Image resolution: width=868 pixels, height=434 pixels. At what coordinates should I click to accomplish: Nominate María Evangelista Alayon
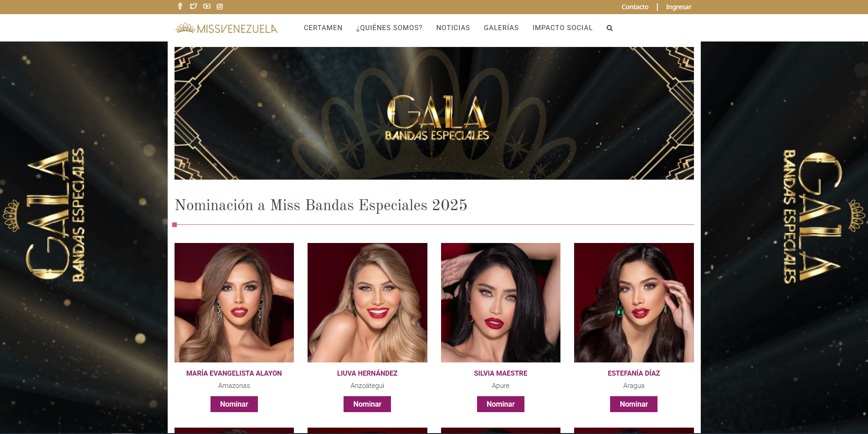pyautogui.click(x=234, y=404)
